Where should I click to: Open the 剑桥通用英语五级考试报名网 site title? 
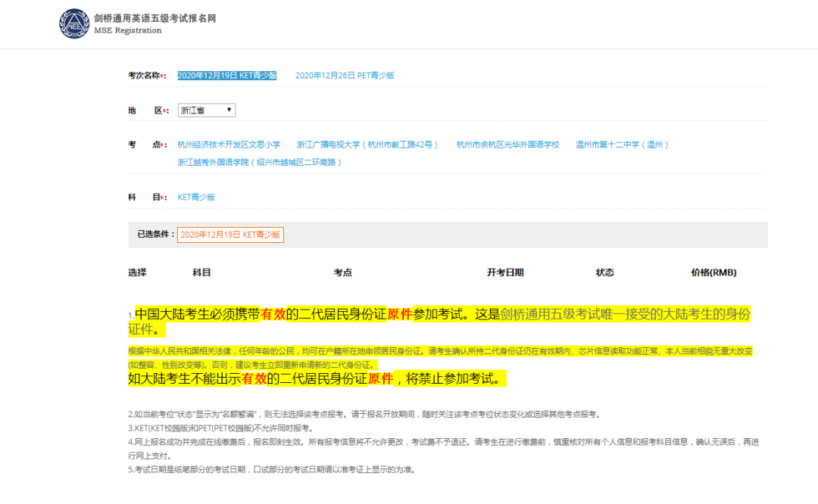click(x=155, y=18)
